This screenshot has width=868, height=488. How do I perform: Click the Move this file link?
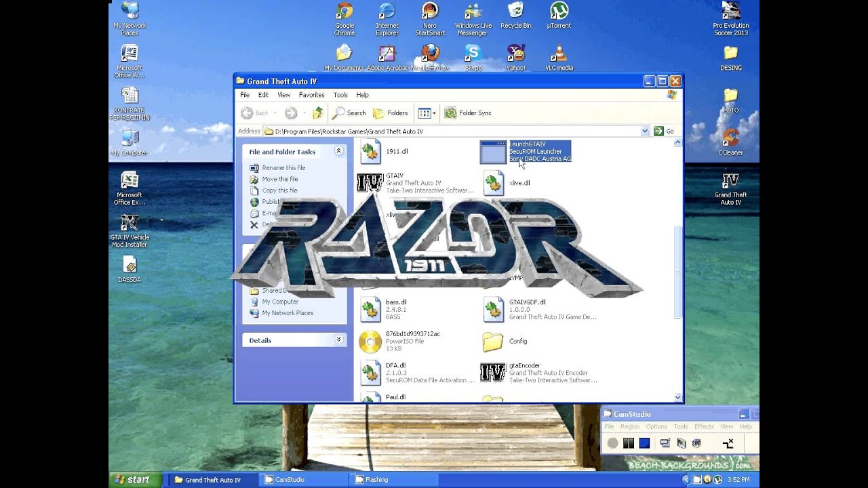tap(280, 179)
